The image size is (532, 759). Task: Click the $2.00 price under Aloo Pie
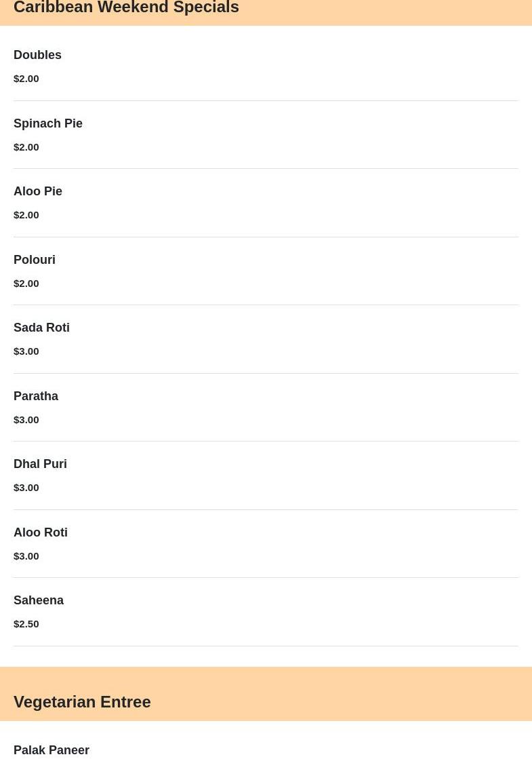26,215
